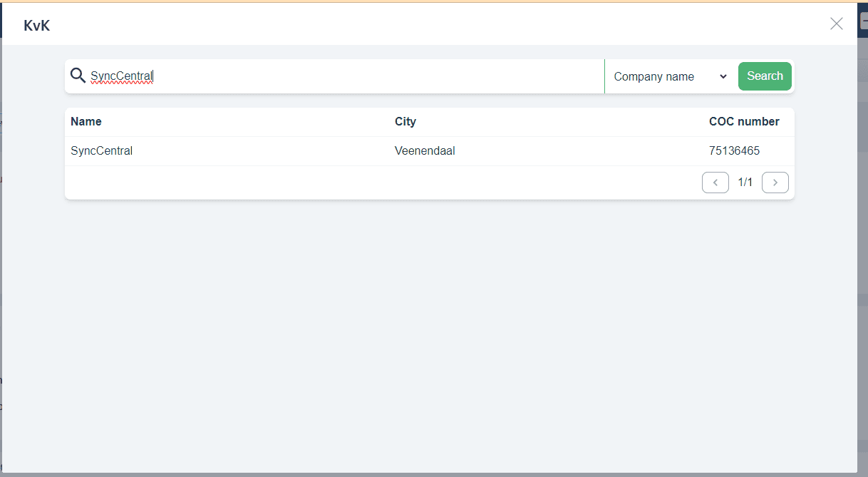This screenshot has height=477, width=868.
Task: Click the green Search button
Action: point(765,76)
